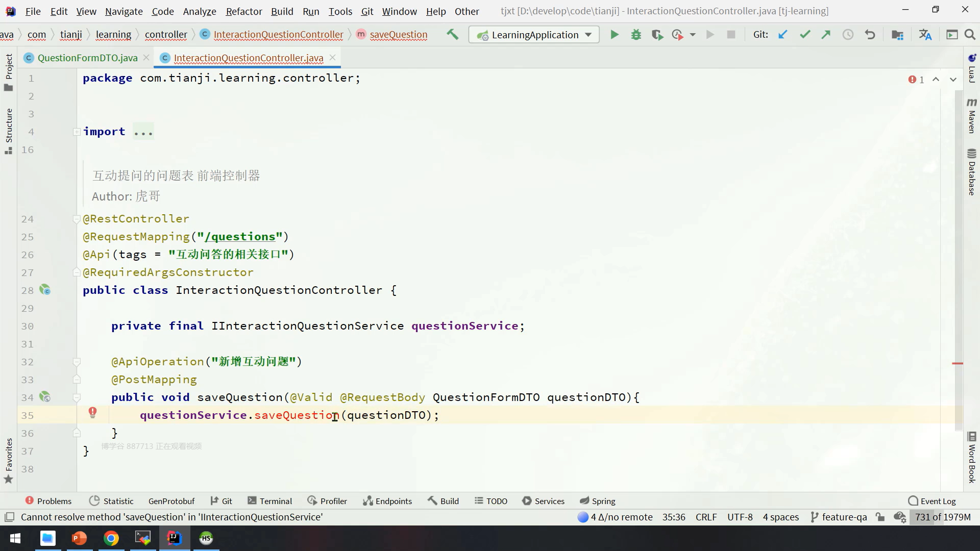Viewport: 980px width, 551px height.
Task: Switch to QuestionFormDTO.java tab
Action: tap(87, 58)
